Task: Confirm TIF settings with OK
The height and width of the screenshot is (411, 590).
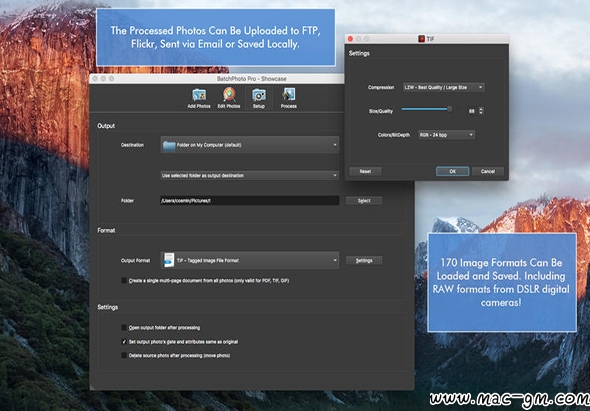Action: click(453, 171)
